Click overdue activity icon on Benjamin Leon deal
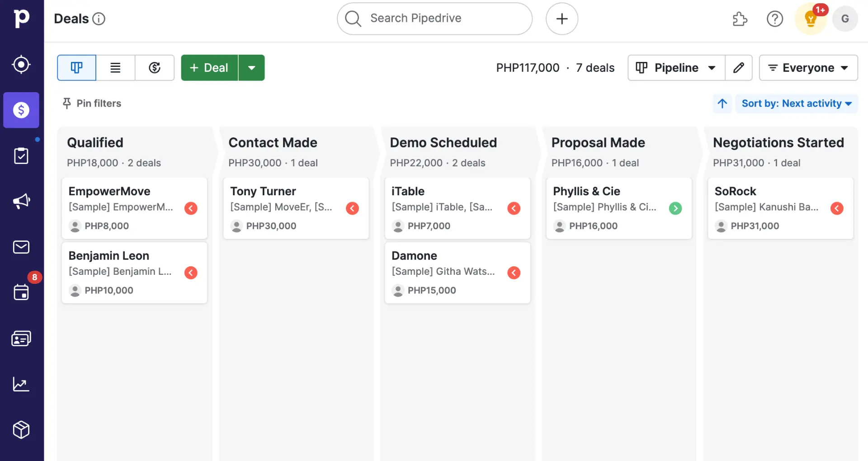Screen dimensions: 868x461 (x=191, y=273)
